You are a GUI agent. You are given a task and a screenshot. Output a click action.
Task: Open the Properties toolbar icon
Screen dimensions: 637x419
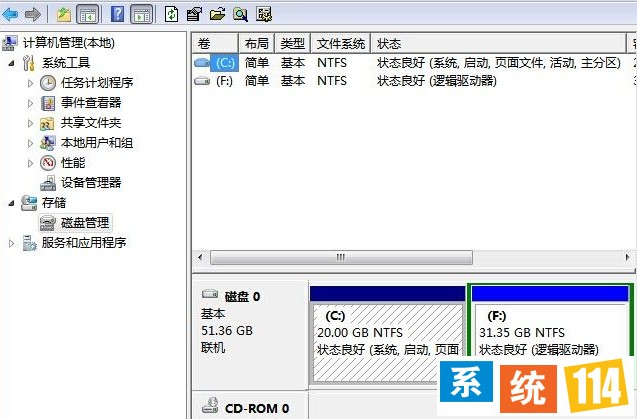[x=194, y=14]
